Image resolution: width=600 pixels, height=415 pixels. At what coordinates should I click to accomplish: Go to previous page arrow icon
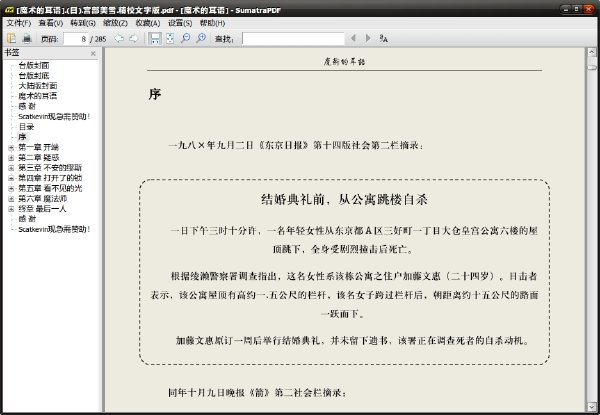coord(119,38)
